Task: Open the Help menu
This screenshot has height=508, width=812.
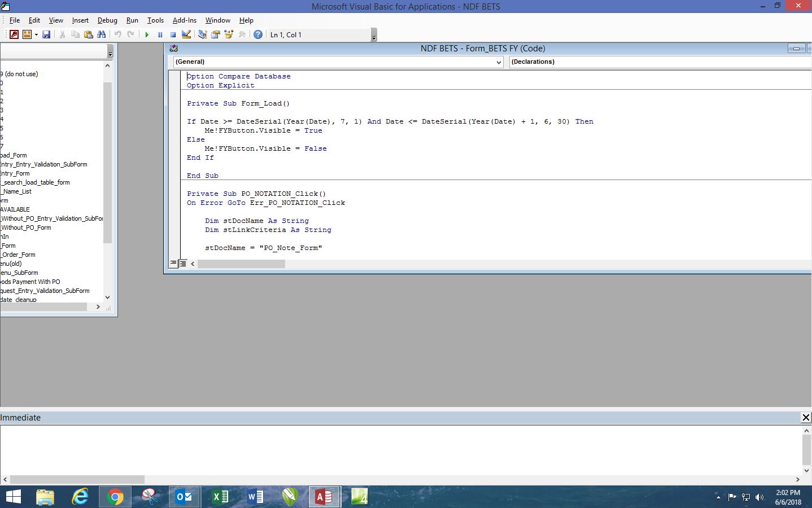Action: pyautogui.click(x=246, y=20)
